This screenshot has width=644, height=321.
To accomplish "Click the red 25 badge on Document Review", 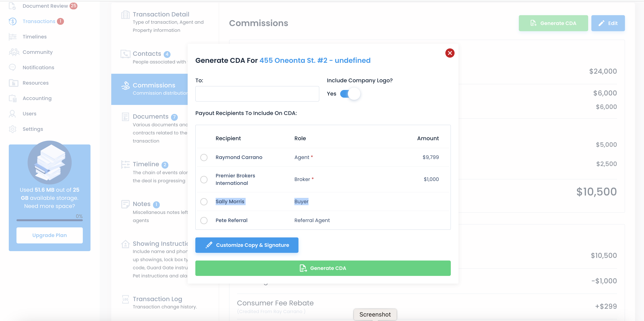I will (x=73, y=6).
